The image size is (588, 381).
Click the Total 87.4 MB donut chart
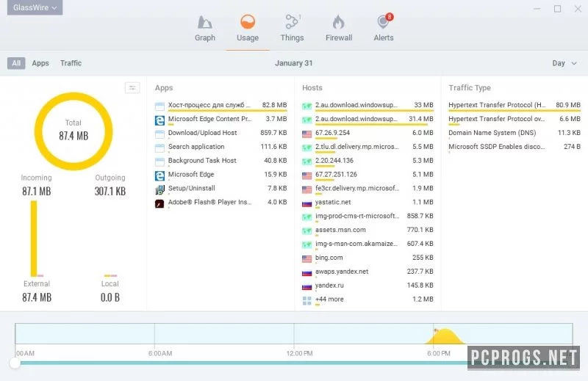[x=73, y=131]
